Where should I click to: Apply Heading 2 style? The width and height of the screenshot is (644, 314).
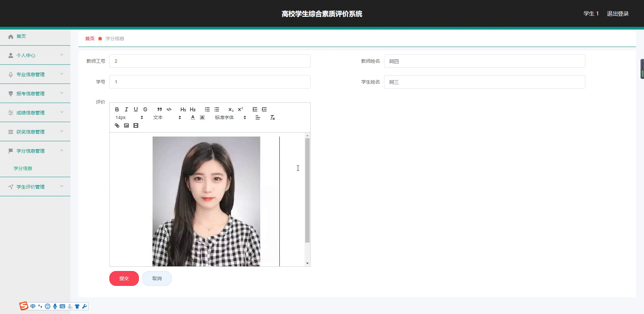(x=193, y=109)
